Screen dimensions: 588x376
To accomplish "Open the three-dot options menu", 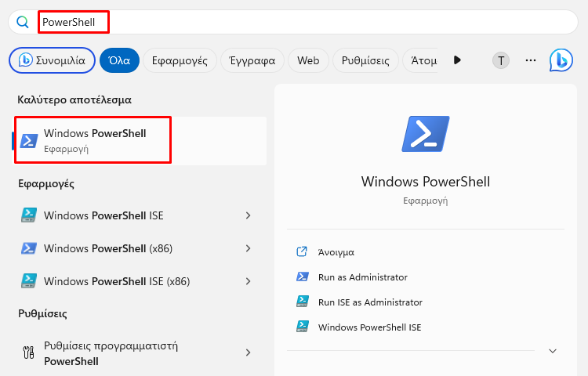I will [x=531, y=60].
